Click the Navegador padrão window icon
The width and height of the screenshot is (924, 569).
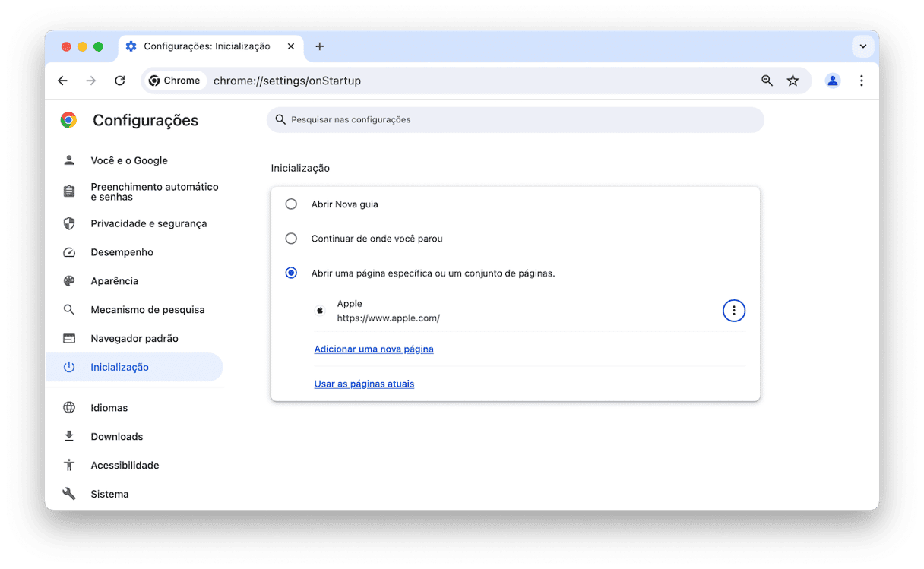(69, 339)
